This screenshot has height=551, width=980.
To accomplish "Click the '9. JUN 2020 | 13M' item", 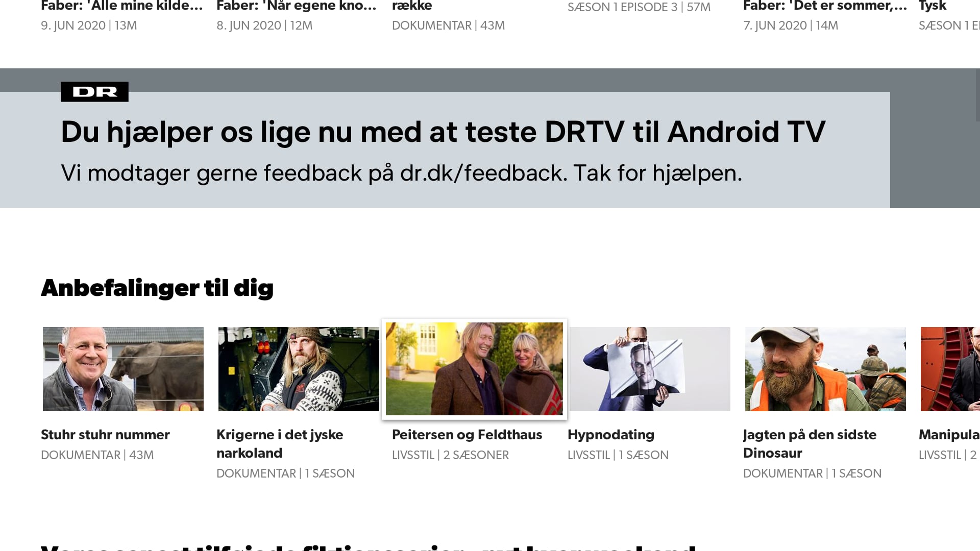I will (x=89, y=26).
